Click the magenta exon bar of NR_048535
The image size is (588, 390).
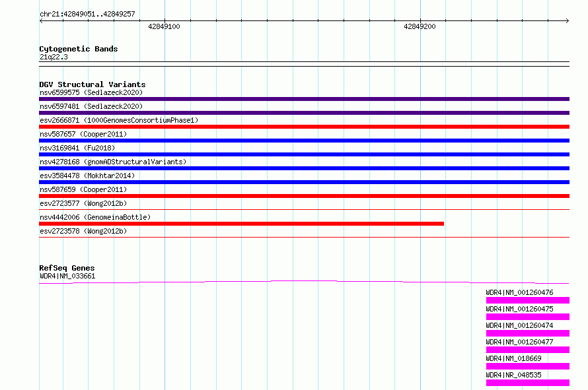(528, 383)
